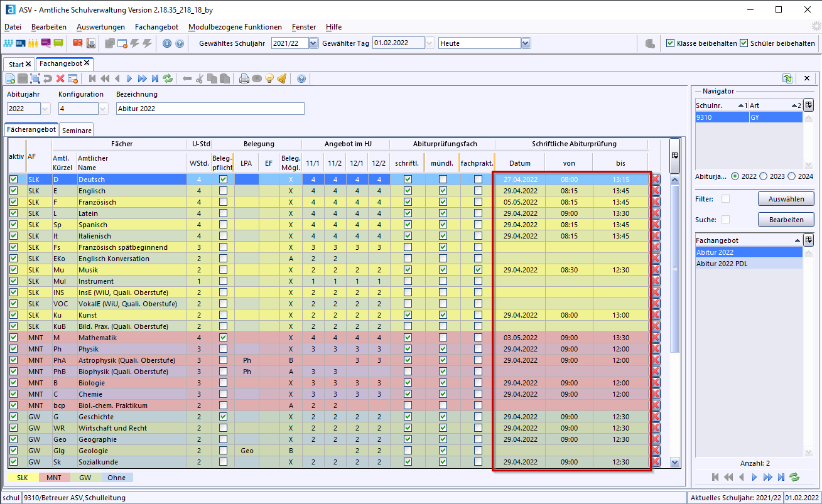Open the Gewähltes Schuljahr dropdown

click(314, 43)
